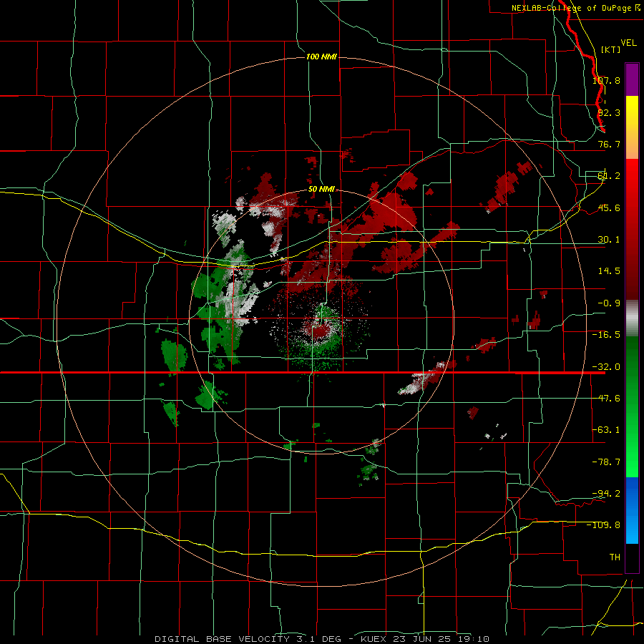This screenshot has height=644, width=644.
Task: Select the -16.5 value on velocity scale
Action: click(x=606, y=335)
